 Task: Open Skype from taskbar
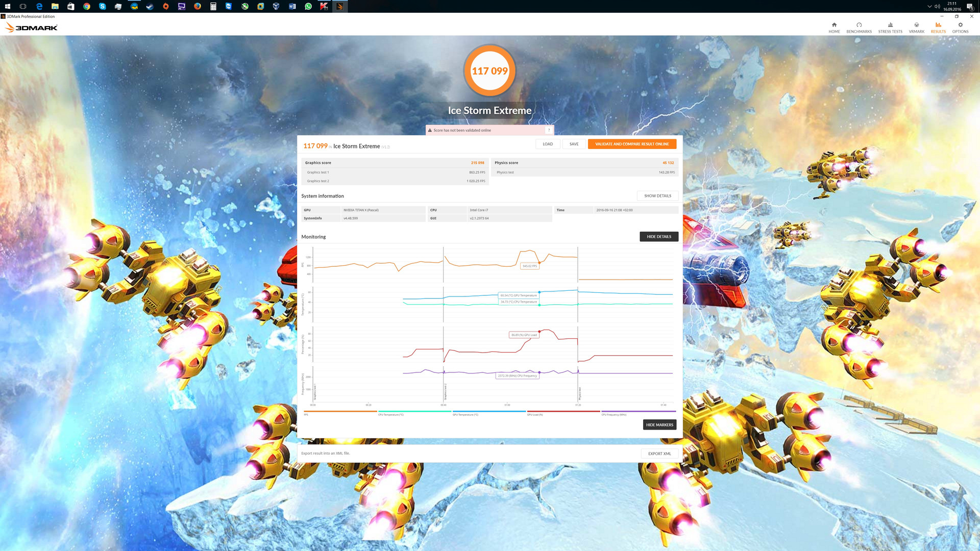(103, 6)
